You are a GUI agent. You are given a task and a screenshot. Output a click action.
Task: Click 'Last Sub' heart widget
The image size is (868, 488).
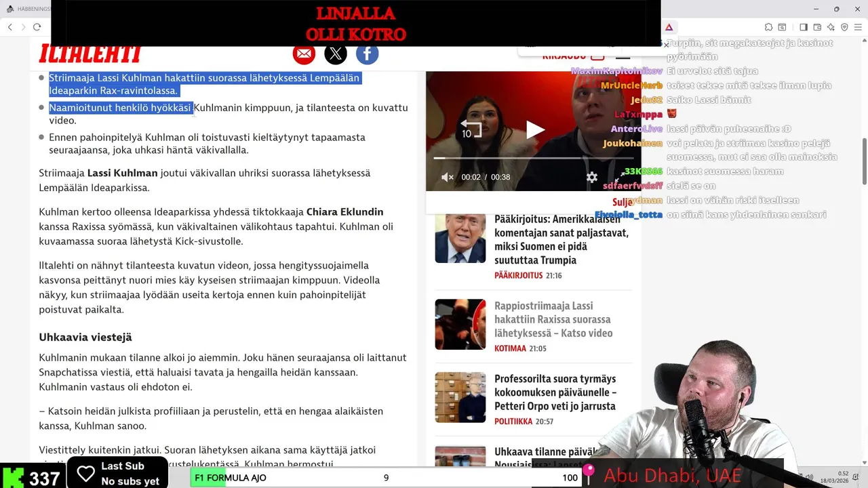pyautogui.click(x=117, y=473)
